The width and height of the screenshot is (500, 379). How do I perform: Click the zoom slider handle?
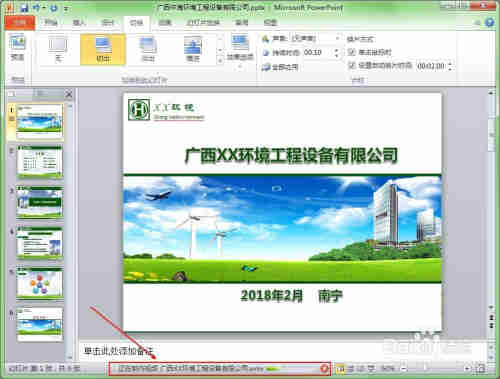tap(425, 368)
